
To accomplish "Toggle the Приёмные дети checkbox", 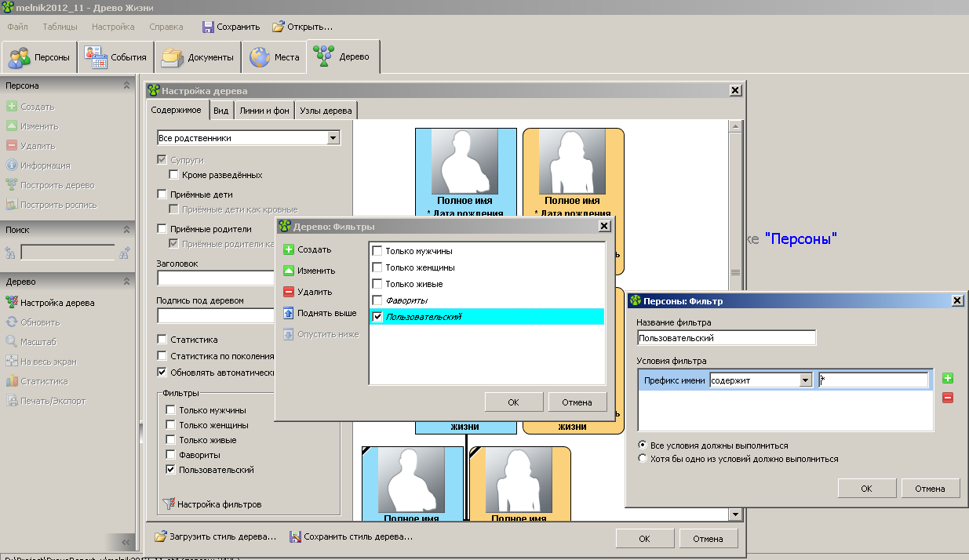I will 162,195.
